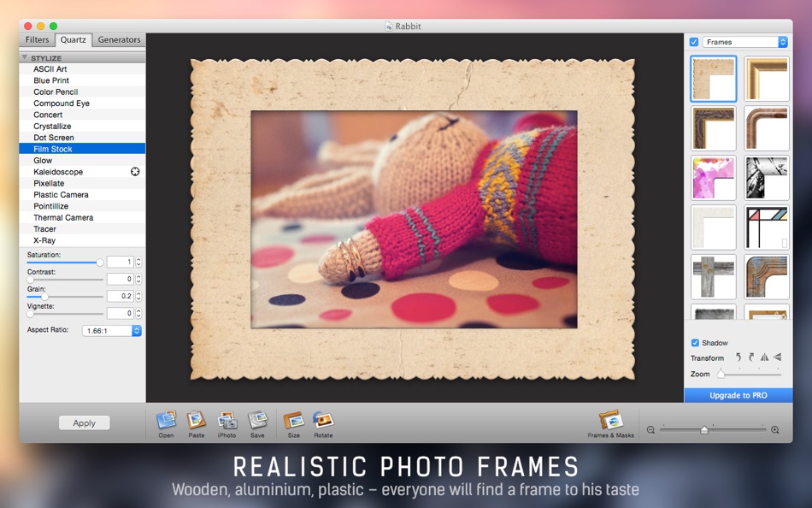Screen dimensions: 812x508
Task: Switch to the Quartz tab
Action: coord(73,40)
